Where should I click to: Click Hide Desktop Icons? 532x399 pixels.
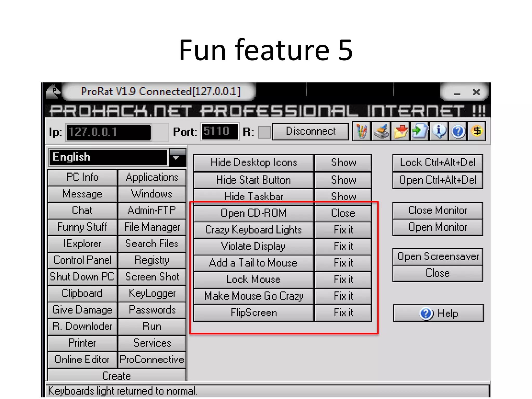tap(254, 163)
